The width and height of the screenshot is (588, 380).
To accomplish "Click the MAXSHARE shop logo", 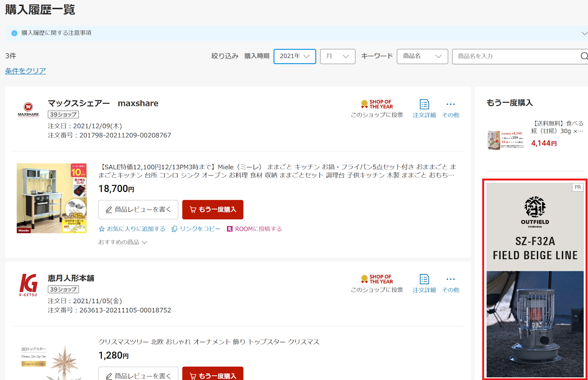I will 28,110.
